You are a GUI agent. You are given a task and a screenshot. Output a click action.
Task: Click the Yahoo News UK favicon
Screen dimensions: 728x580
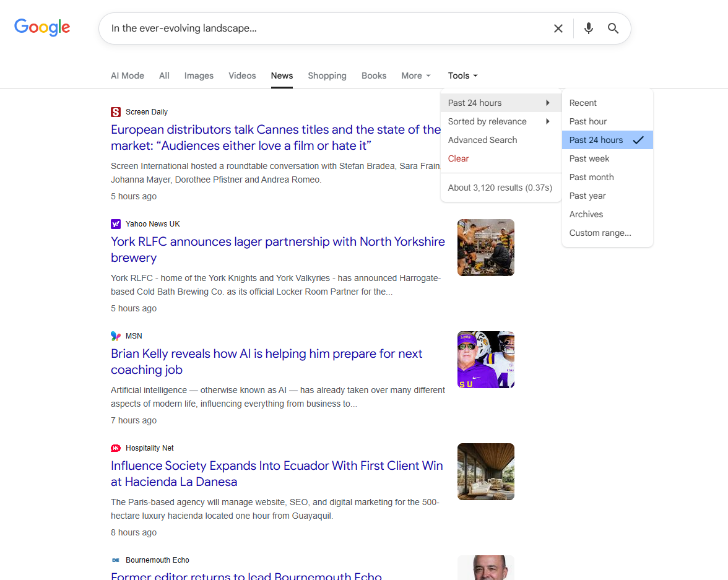pos(116,224)
